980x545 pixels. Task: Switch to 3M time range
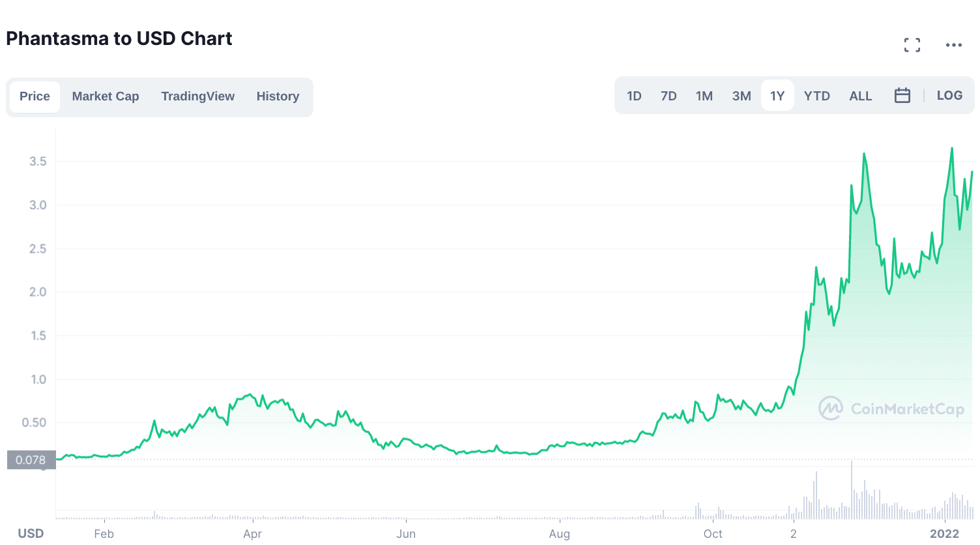pyautogui.click(x=742, y=96)
